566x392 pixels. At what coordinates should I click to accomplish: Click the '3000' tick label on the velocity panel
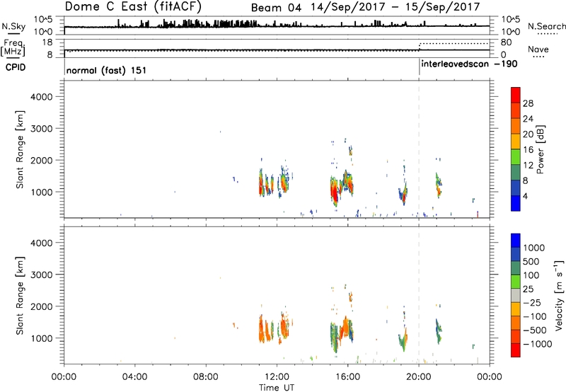tap(42, 275)
